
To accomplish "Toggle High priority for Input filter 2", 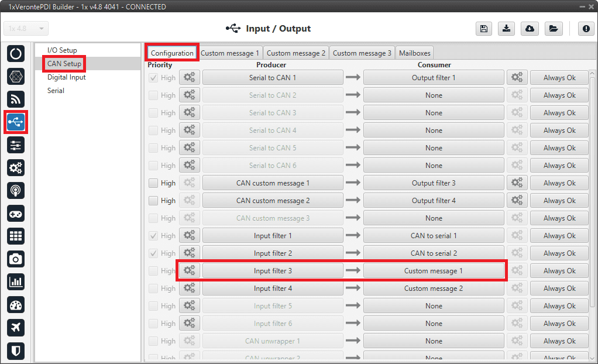I will (x=153, y=253).
